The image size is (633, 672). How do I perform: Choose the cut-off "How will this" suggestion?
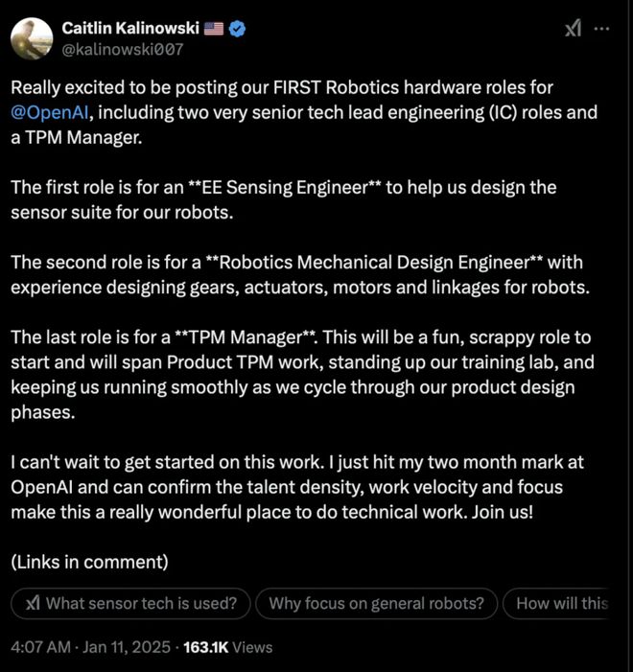coord(561,603)
